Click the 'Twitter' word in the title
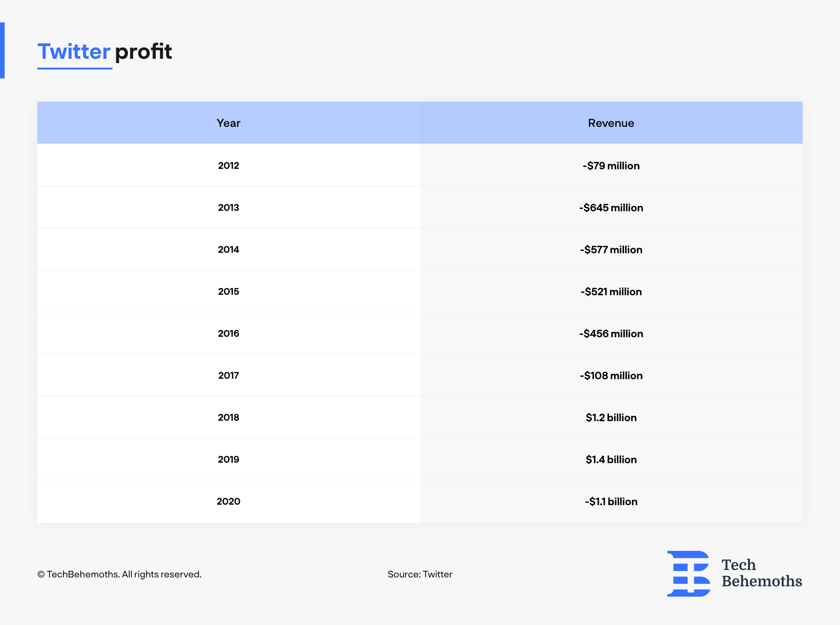840x625 pixels. (x=74, y=51)
